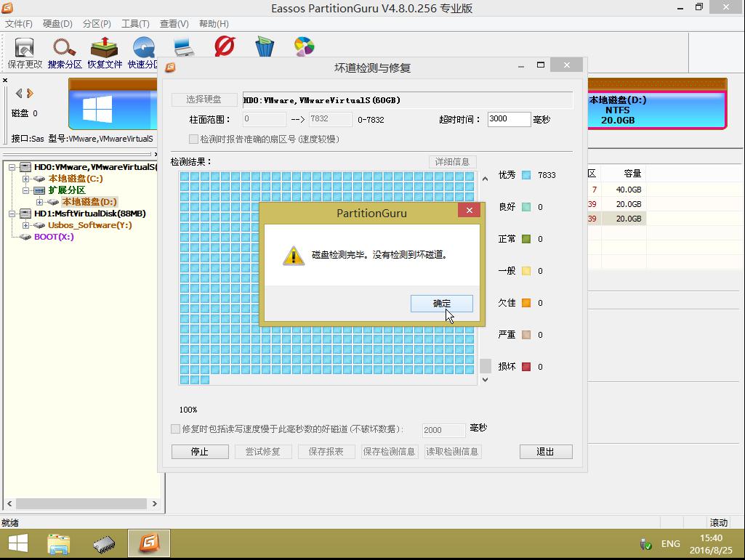745x560 pixels.
Task: Click the red circle-slash toolbar icon
Action: [x=225, y=46]
